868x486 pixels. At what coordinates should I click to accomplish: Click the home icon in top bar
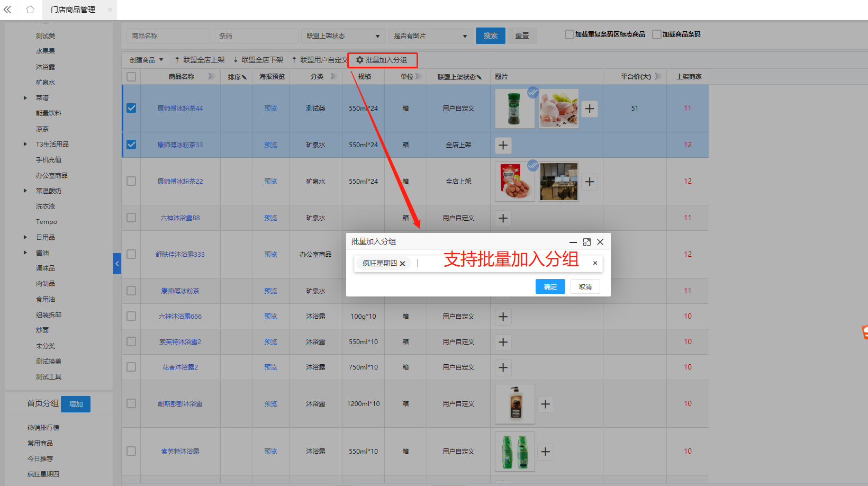click(30, 10)
